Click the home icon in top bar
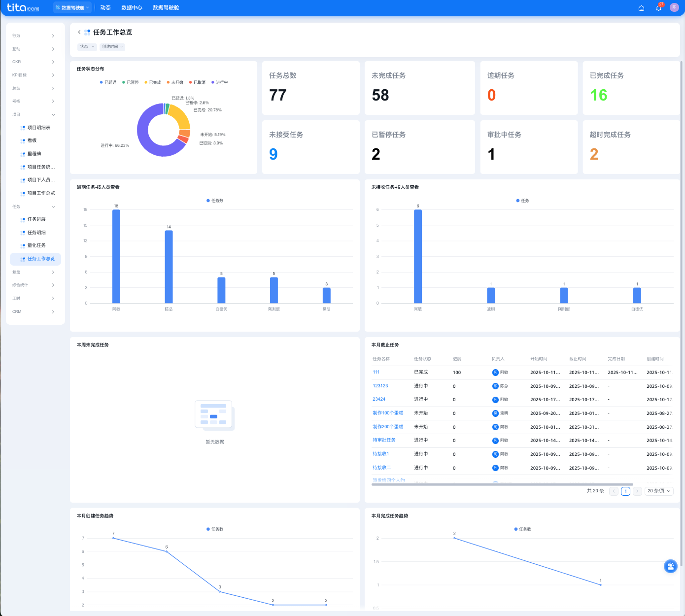Screen dimensions: 685x616 641,8
